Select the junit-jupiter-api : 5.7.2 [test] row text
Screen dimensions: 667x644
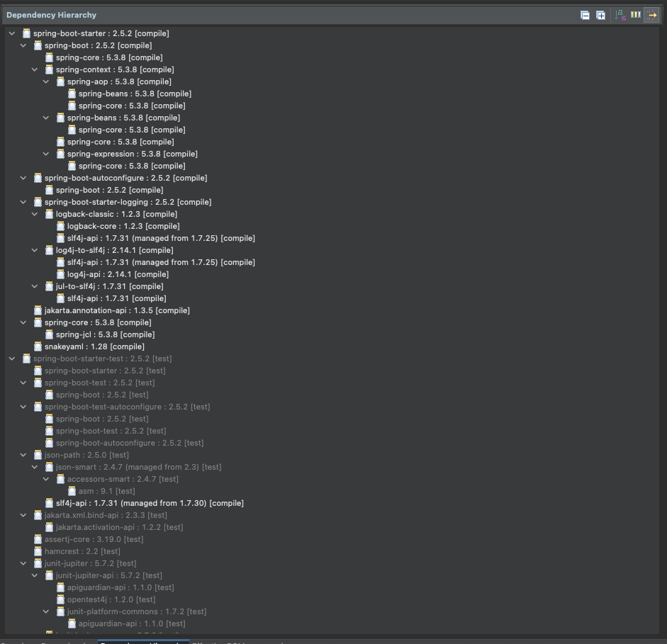pyautogui.click(x=109, y=575)
